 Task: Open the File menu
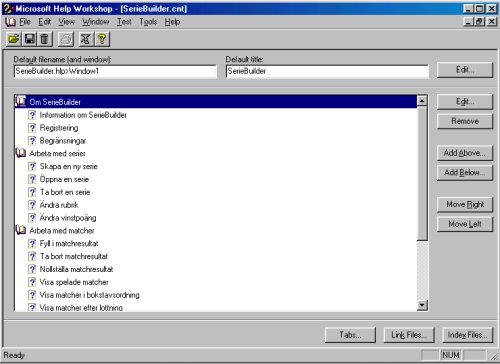(25, 22)
